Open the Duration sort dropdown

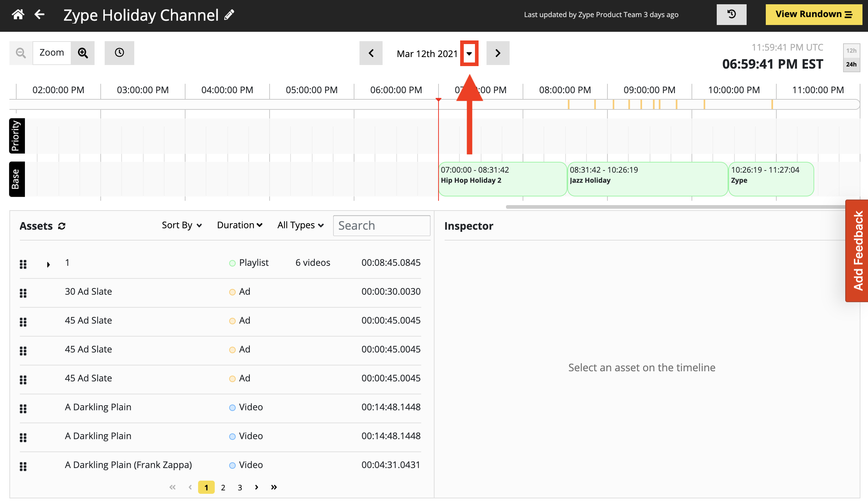click(x=240, y=225)
